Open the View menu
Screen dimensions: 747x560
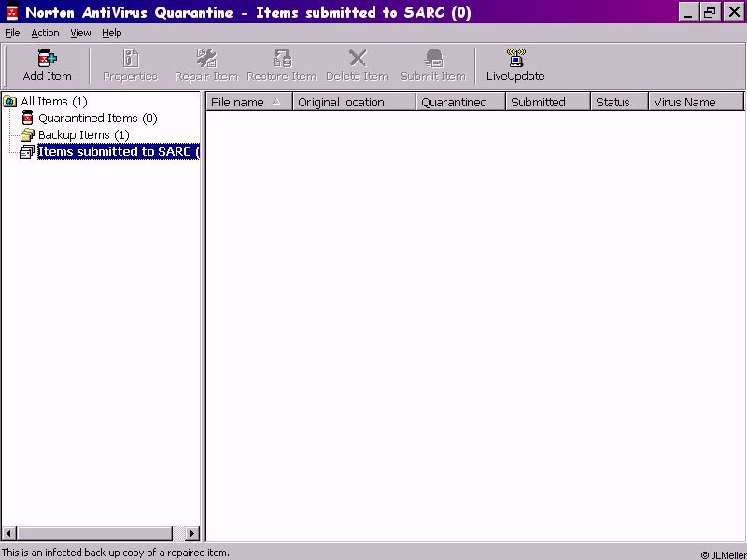click(80, 33)
